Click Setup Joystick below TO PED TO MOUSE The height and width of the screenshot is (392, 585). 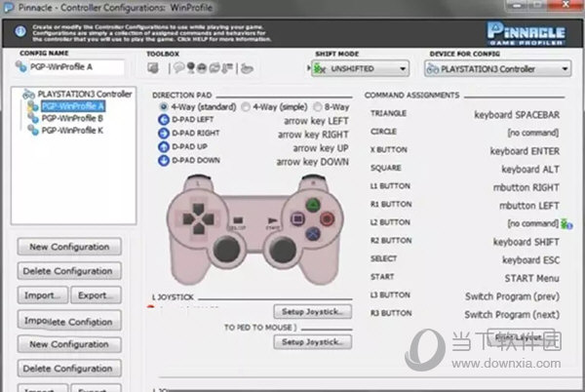313,342
